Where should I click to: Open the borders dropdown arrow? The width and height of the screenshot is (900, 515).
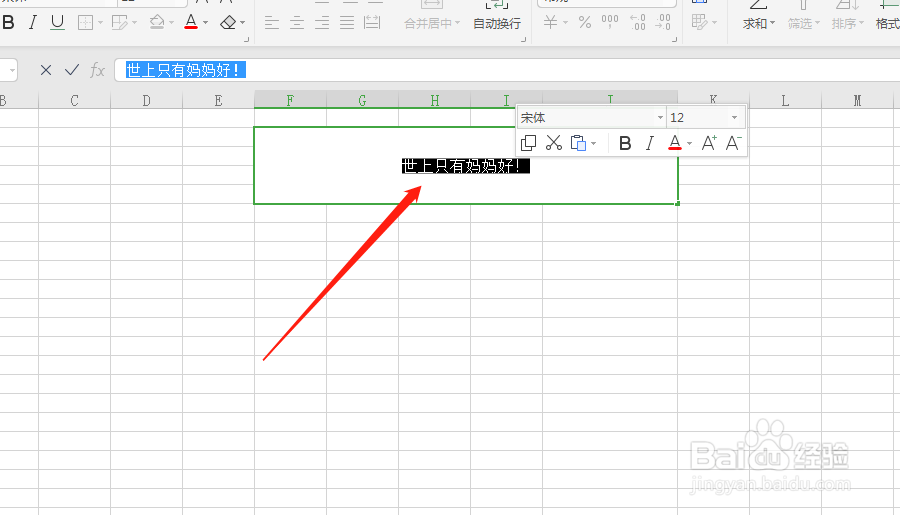click(100, 23)
